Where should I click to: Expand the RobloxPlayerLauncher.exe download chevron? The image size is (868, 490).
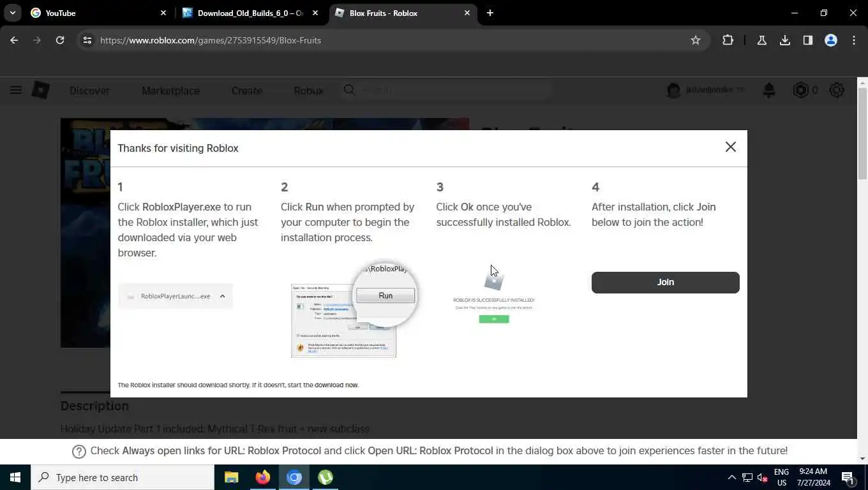click(x=222, y=296)
